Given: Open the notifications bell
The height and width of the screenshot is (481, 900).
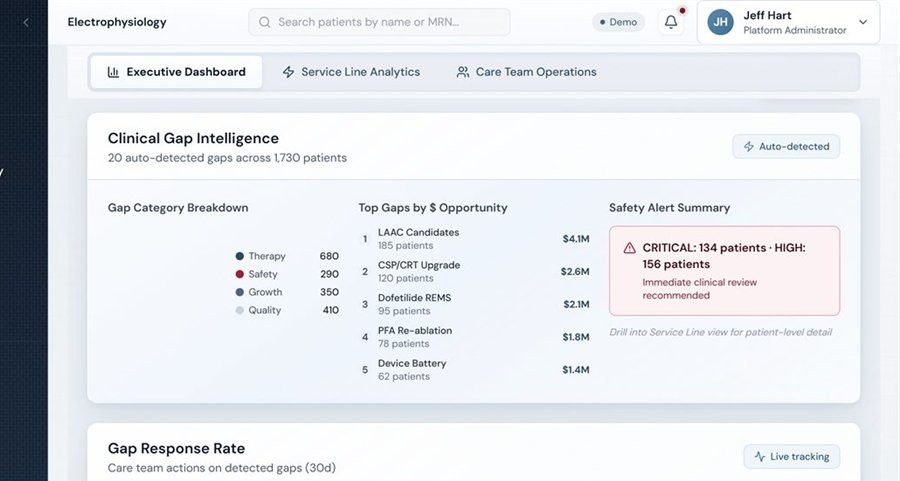Looking at the screenshot, I should (x=670, y=22).
